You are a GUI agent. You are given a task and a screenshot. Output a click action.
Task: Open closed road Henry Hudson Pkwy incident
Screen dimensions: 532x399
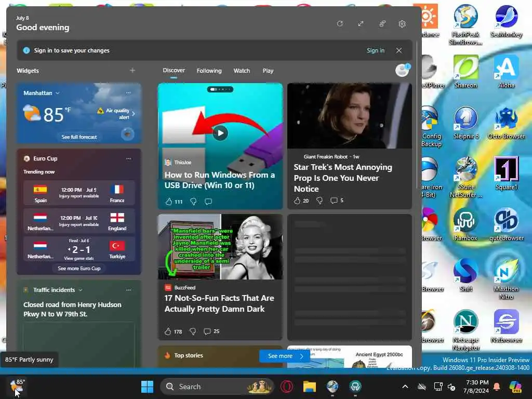click(x=72, y=309)
